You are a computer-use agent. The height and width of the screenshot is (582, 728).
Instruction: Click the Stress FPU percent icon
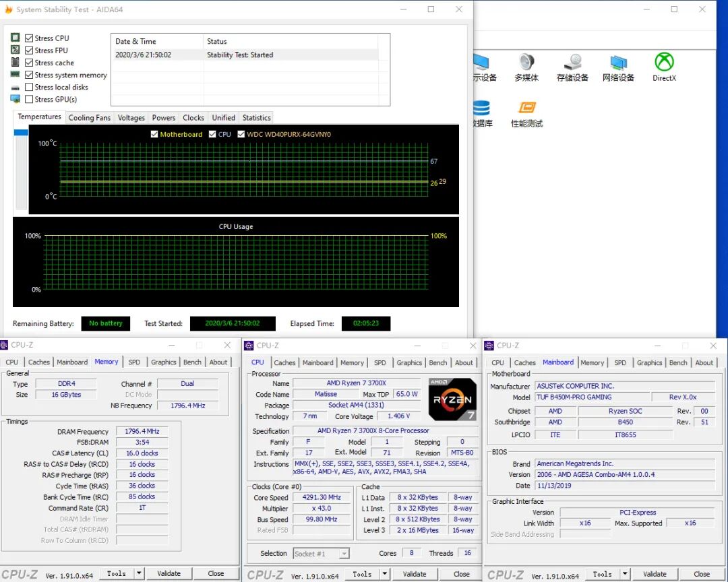pos(16,50)
